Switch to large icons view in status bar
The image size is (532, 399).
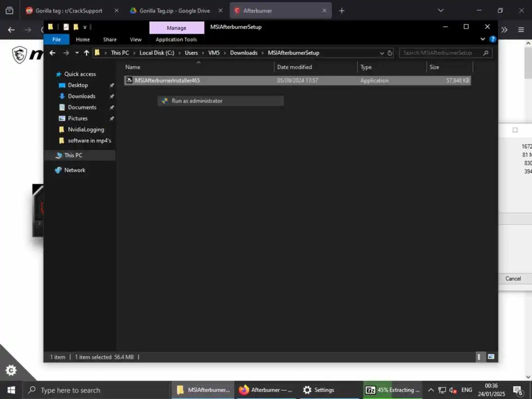pyautogui.click(x=491, y=357)
